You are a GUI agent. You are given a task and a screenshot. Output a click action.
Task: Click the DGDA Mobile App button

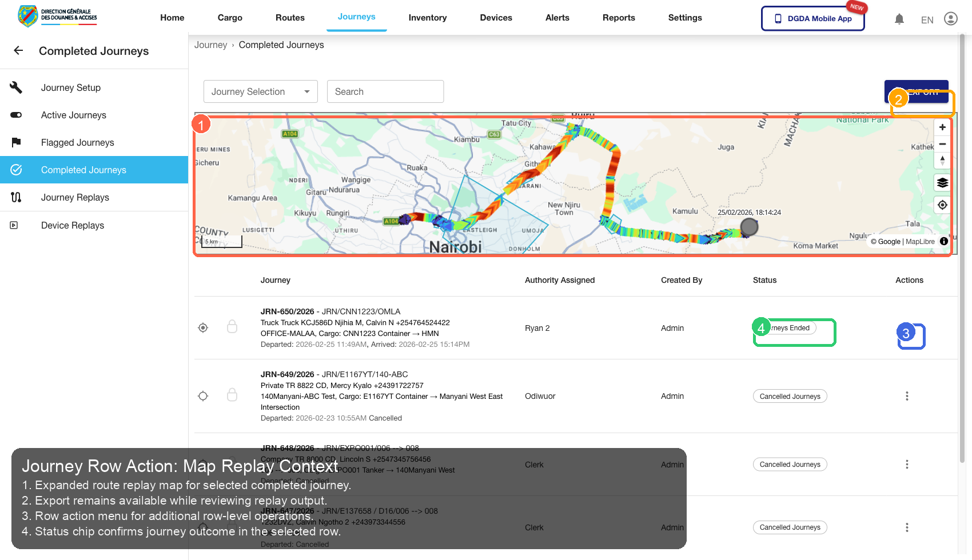click(812, 18)
